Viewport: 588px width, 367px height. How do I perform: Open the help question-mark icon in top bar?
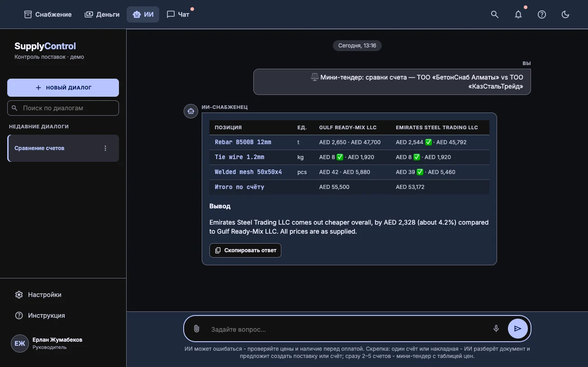pyautogui.click(x=542, y=14)
